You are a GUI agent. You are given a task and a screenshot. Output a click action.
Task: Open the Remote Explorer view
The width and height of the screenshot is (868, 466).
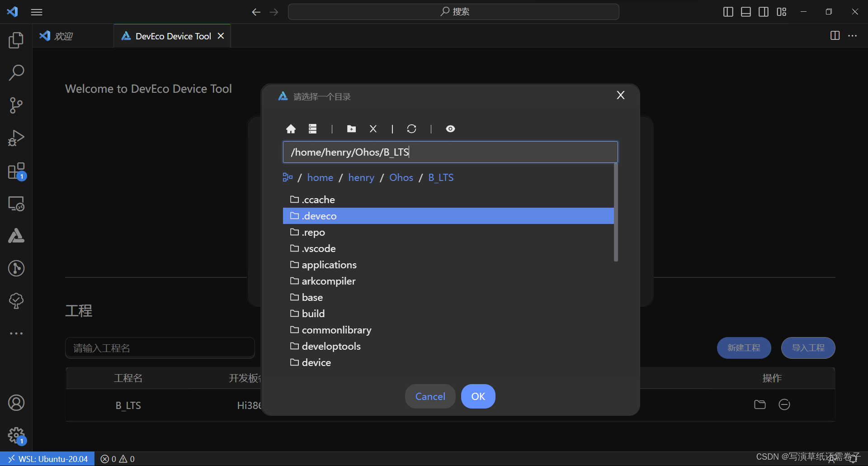coord(16,204)
